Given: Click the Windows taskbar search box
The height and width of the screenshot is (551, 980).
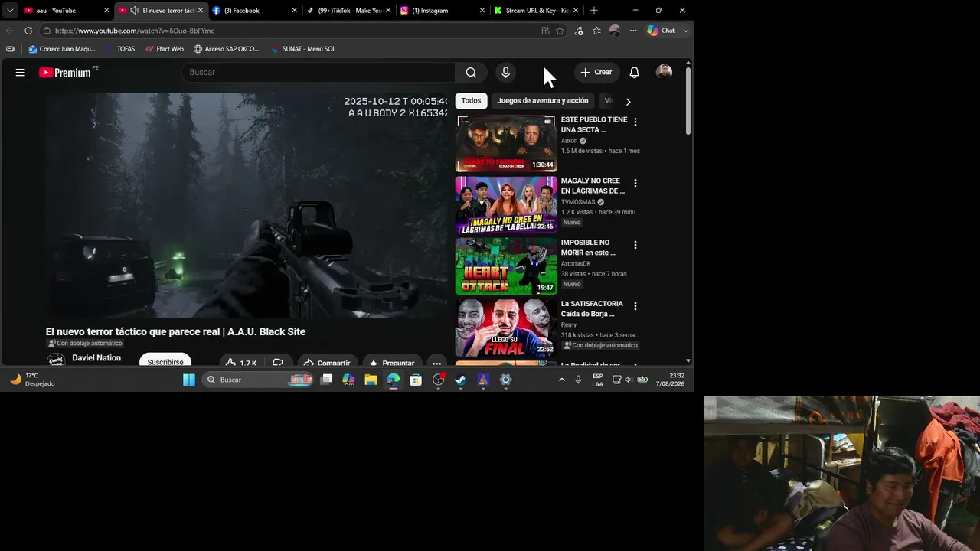Looking at the screenshot, I should tap(259, 380).
